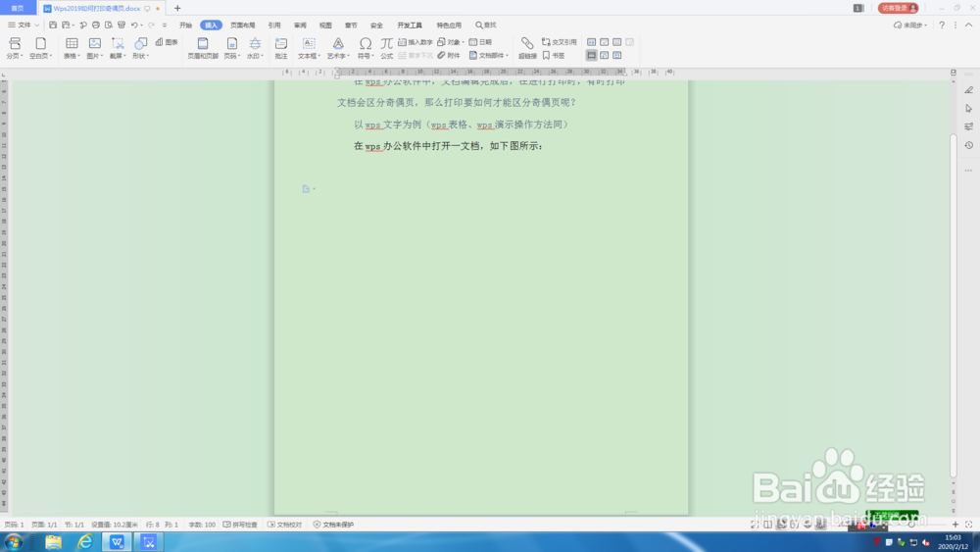Click the print icon in quick toolbar
The image size is (980, 552).
tap(96, 25)
